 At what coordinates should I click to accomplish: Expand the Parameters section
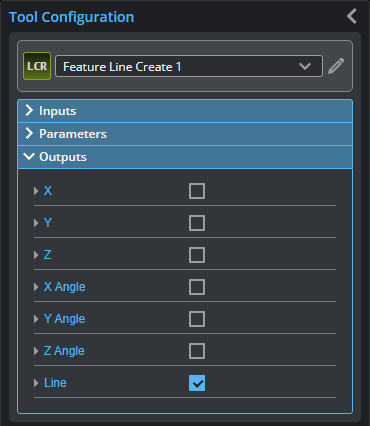(x=185, y=134)
